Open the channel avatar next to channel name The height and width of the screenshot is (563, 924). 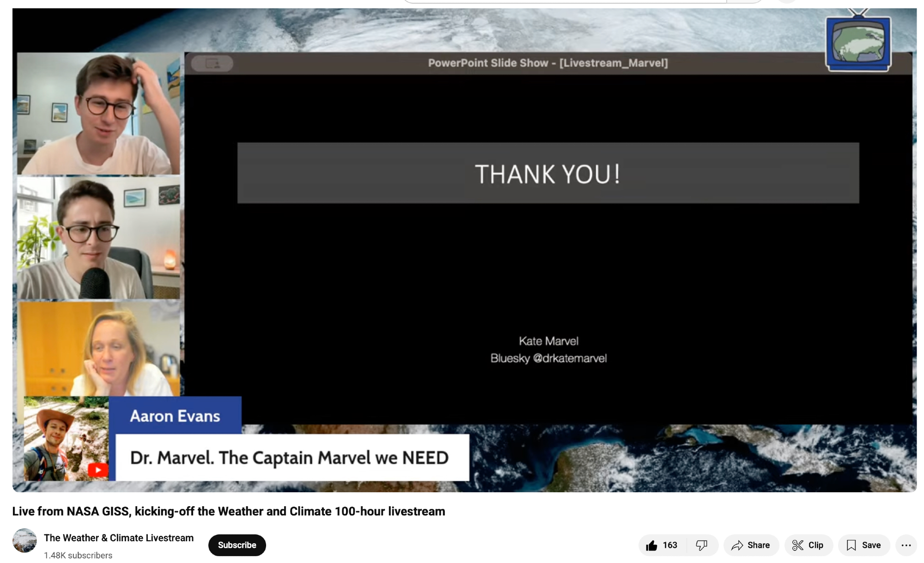[24, 540]
